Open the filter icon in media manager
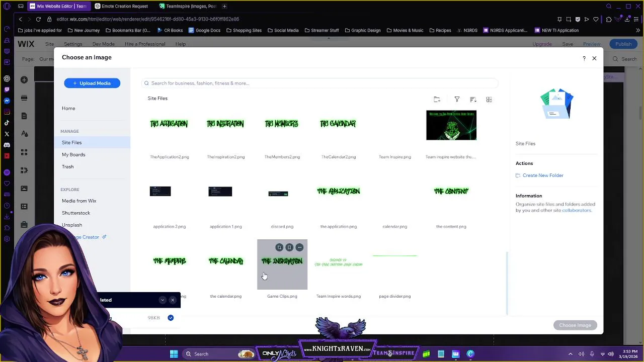 tap(457, 100)
